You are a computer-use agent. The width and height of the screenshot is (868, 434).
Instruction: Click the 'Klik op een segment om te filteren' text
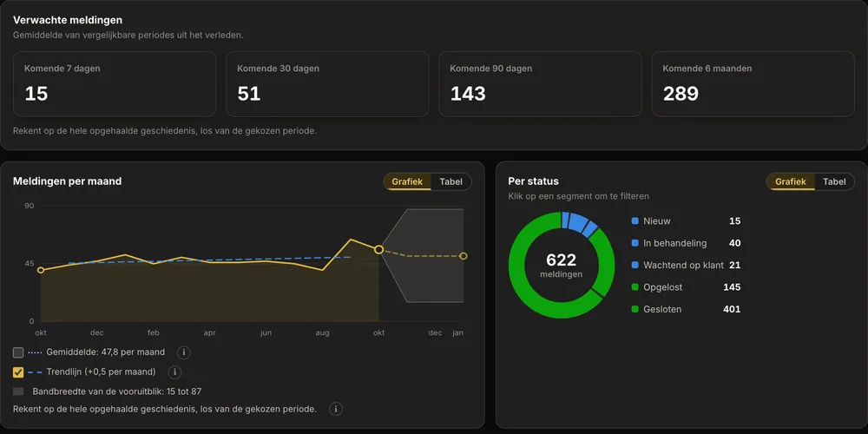pyautogui.click(x=578, y=196)
